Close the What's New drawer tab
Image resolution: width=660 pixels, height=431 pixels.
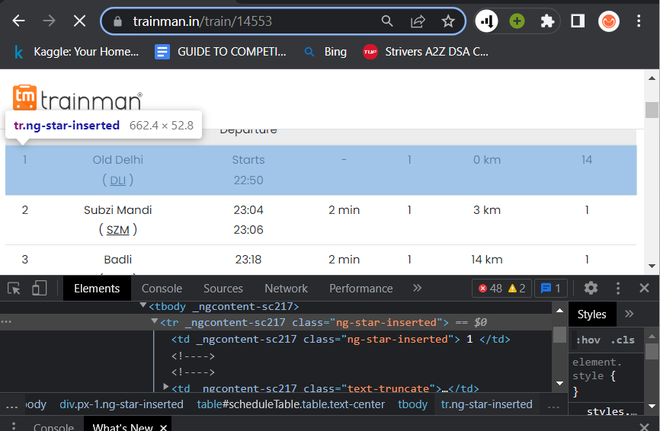pos(163,427)
